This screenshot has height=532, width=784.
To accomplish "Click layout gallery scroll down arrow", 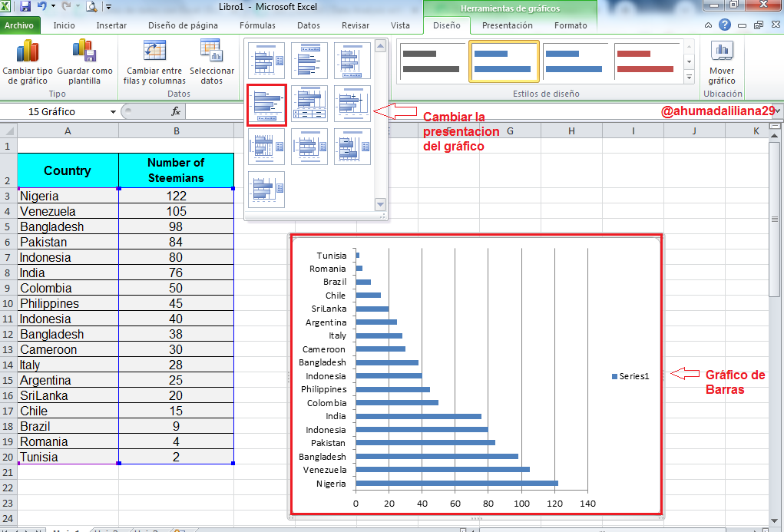I will 381,204.
